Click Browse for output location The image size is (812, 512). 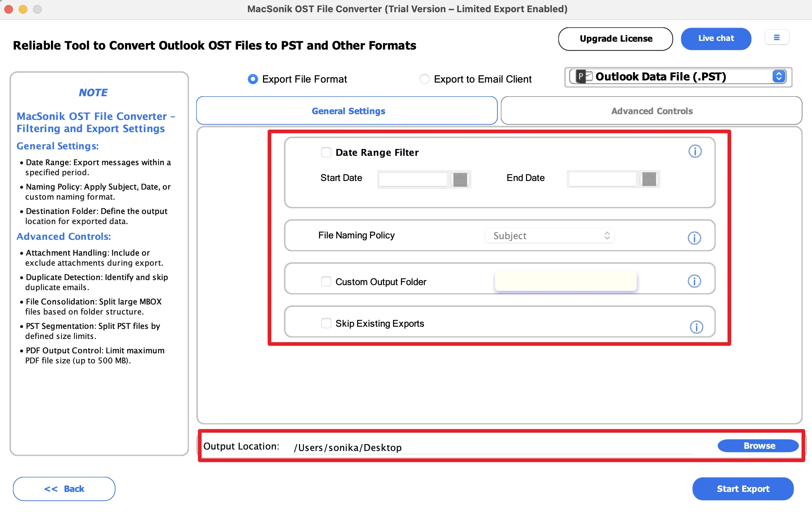point(758,446)
